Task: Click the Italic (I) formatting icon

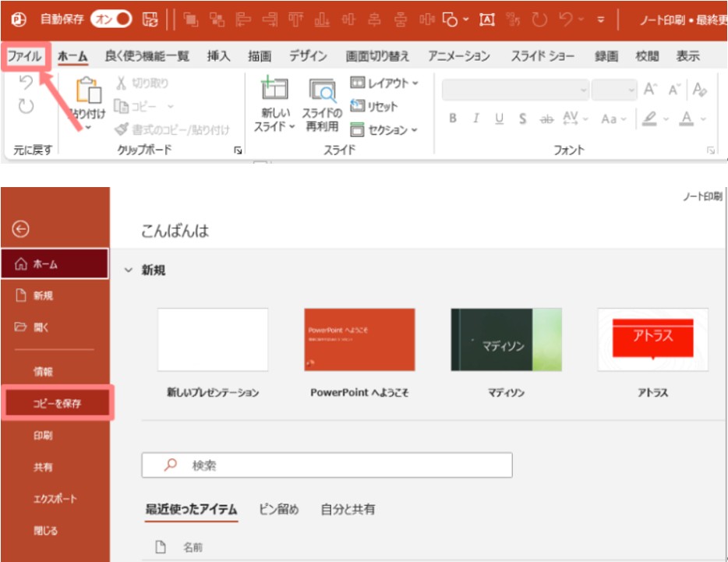Action: click(x=476, y=119)
